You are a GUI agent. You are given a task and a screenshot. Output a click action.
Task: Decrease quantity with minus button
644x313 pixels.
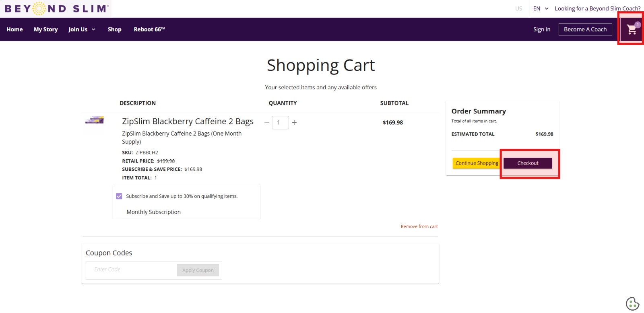point(266,122)
